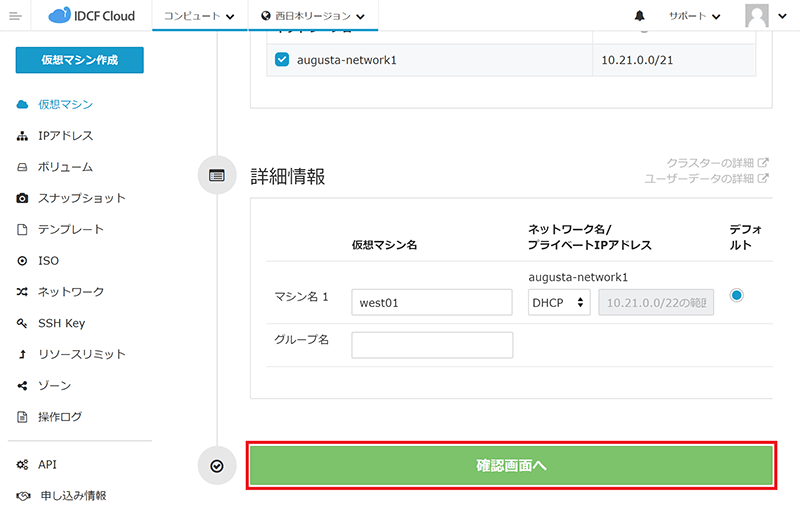Click the 確認画面へ button
The width and height of the screenshot is (800, 506).
tap(511, 466)
